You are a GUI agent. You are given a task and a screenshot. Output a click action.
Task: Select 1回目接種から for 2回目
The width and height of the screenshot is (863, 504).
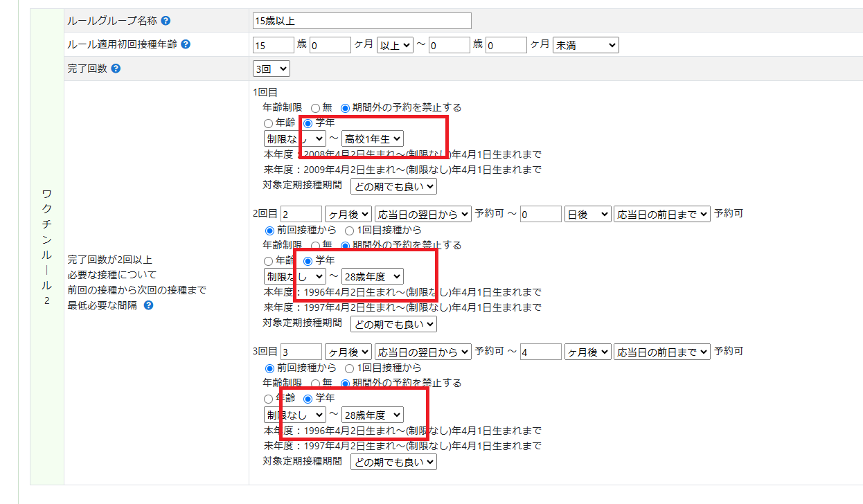point(349,230)
